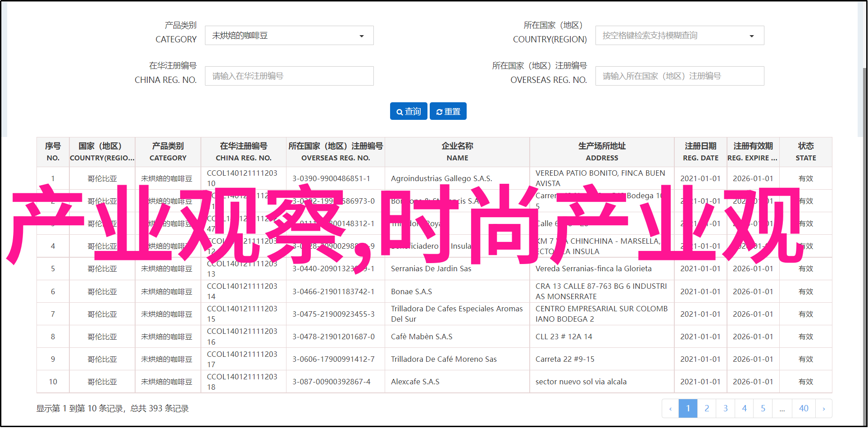Click the 企业名称 NAME column header
The image size is (868, 428).
click(457, 152)
